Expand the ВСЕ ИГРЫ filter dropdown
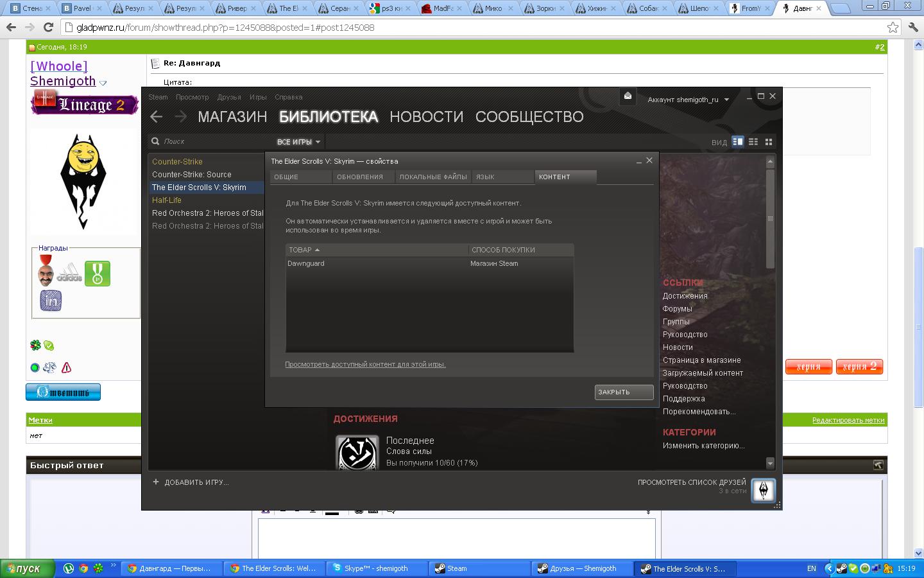 [x=298, y=141]
